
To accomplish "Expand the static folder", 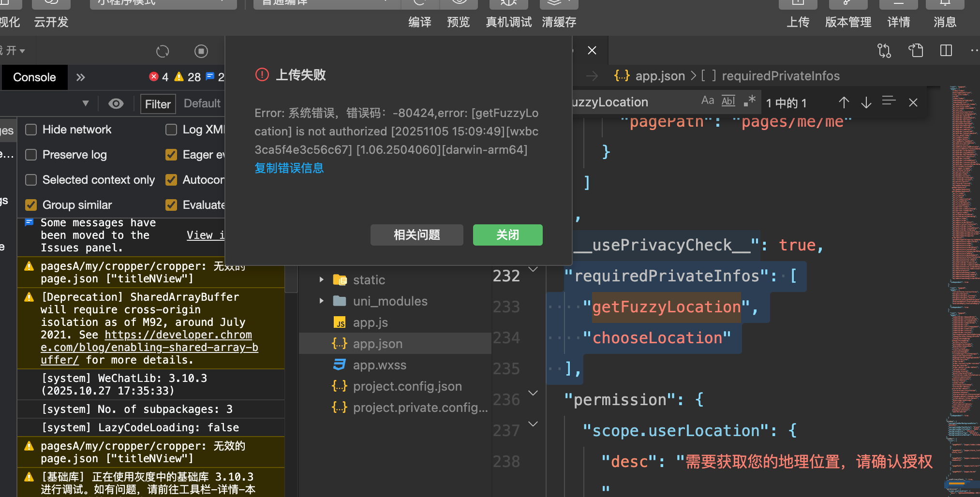I will (x=322, y=280).
